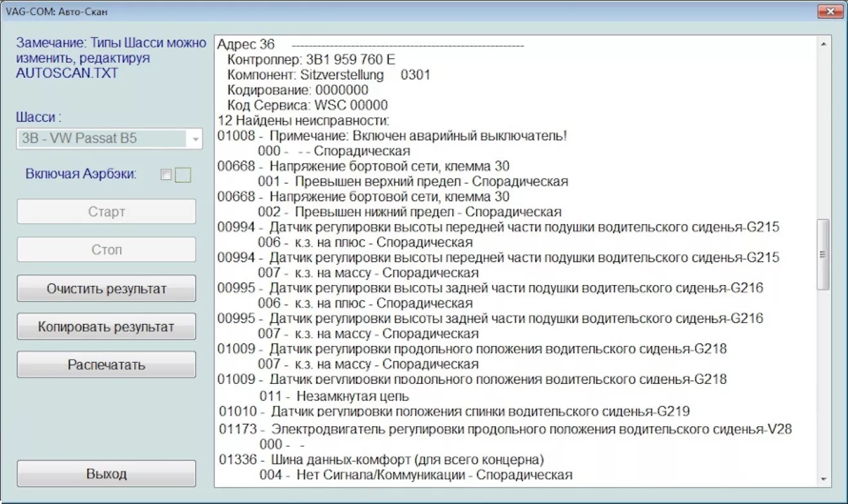848x504 pixels.
Task: Click the 001 Превышен верхний предел line
Action: click(x=413, y=182)
